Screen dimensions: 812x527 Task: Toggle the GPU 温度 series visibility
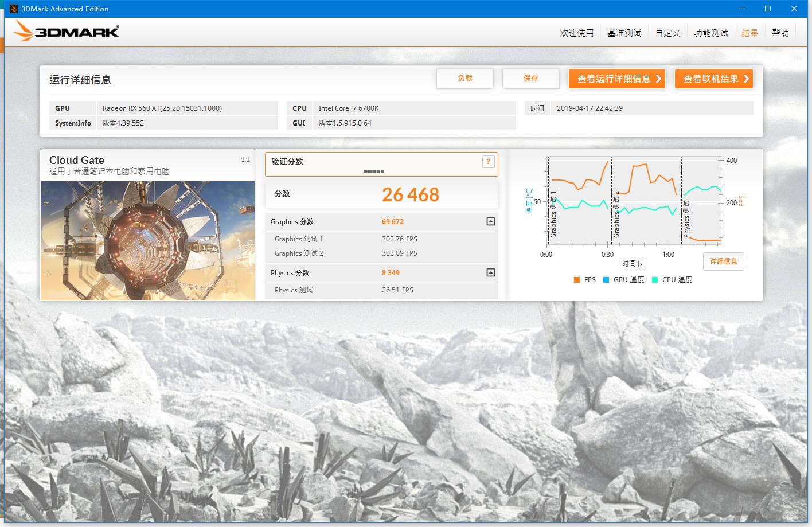tap(623, 279)
